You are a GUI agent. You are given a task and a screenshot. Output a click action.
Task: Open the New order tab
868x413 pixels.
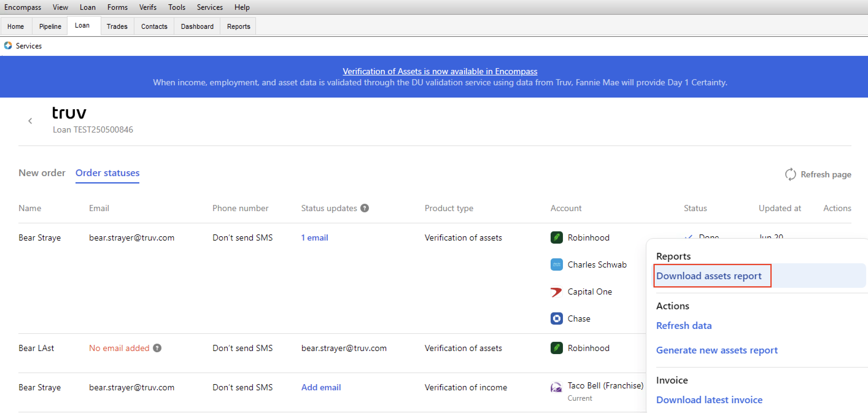pyautogui.click(x=42, y=173)
